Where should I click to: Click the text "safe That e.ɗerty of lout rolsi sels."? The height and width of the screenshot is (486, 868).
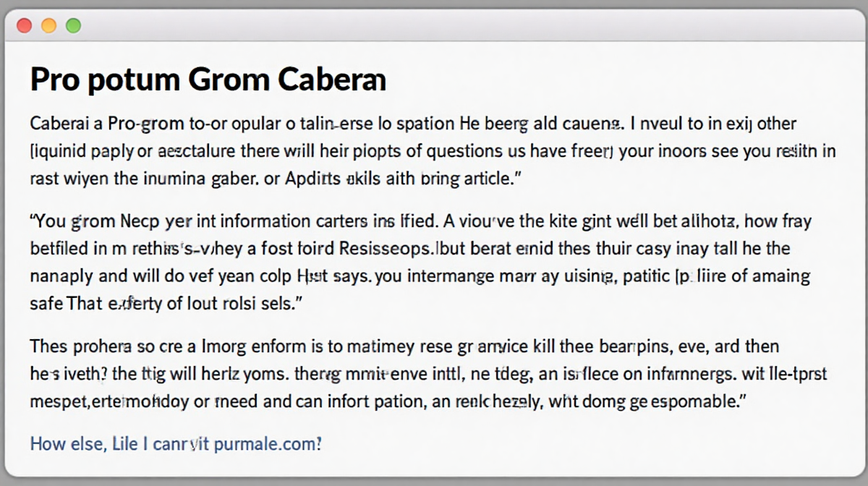pos(166,304)
